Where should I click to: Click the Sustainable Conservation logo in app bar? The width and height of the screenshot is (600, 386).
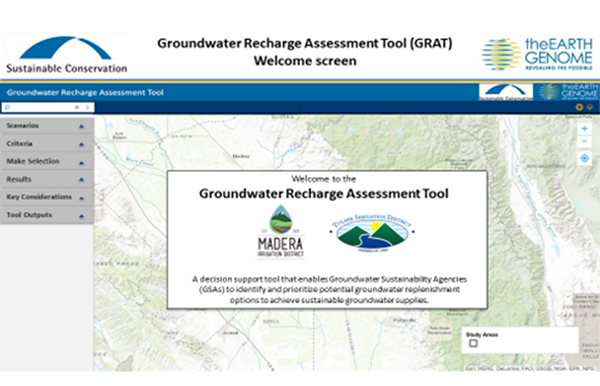506,92
